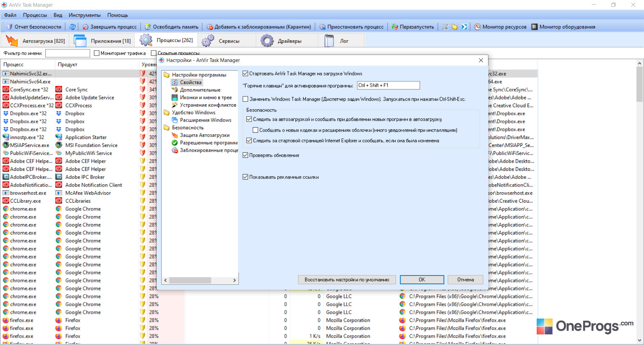This screenshot has width=644, height=345.
Task: Toggle the hidden processes checkbox
Action: point(154,53)
